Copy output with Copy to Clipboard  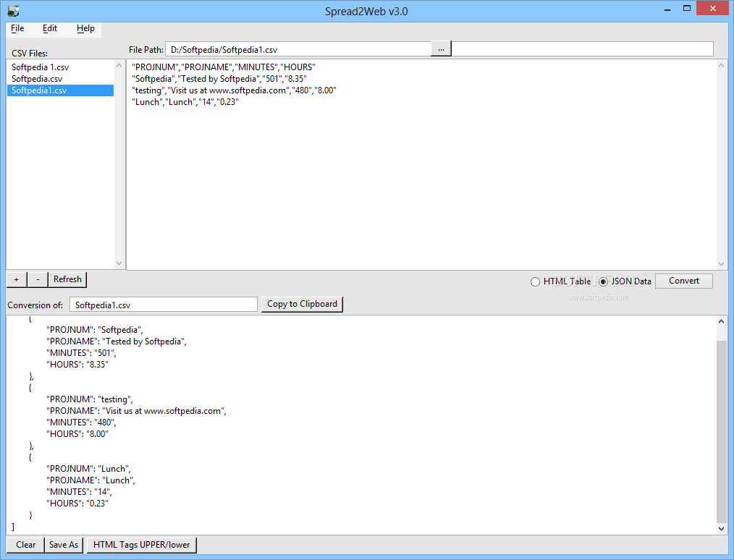pyautogui.click(x=302, y=304)
